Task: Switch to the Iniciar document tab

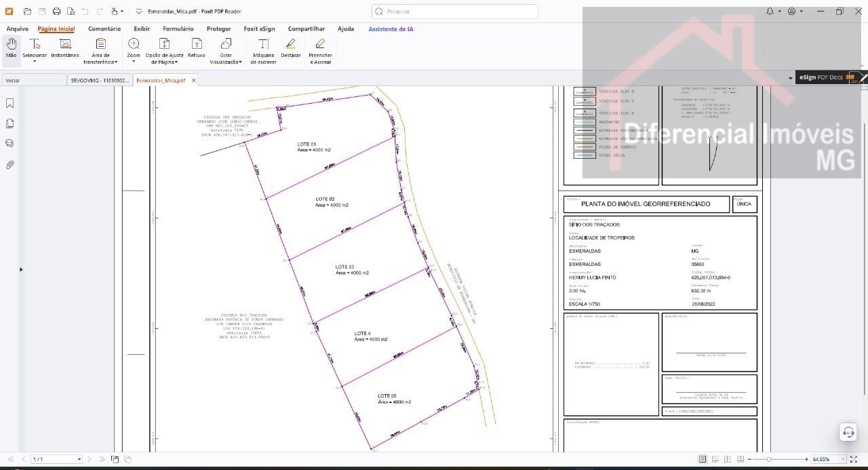Action: coord(33,80)
